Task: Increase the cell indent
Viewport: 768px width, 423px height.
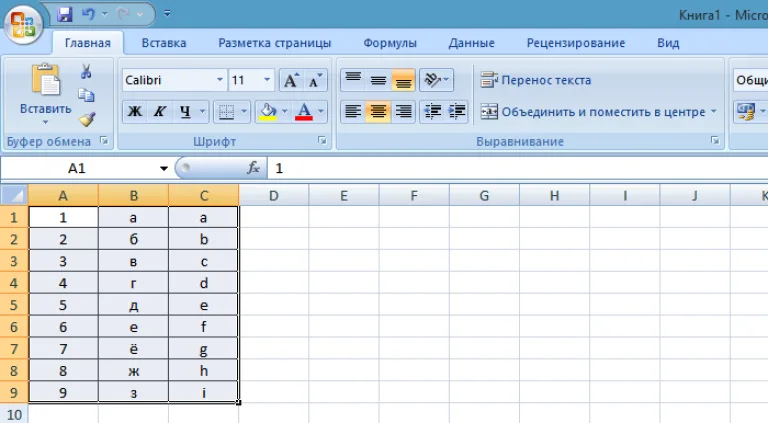Action: [456, 112]
